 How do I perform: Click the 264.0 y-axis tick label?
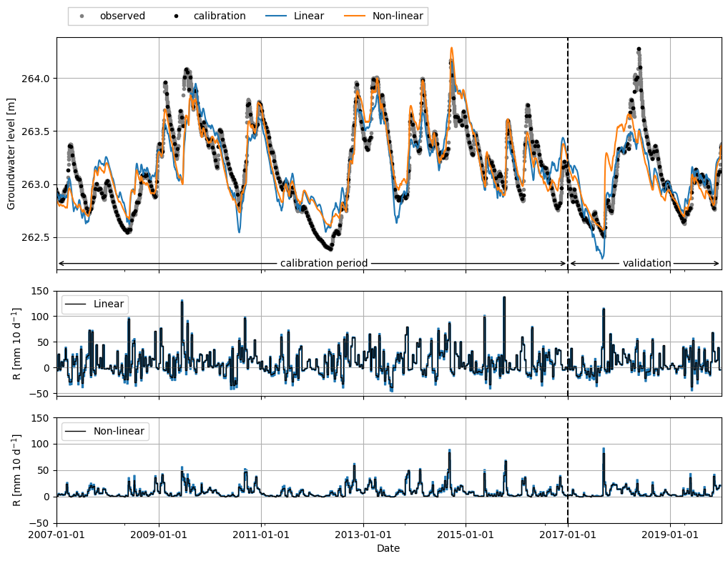[35, 79]
